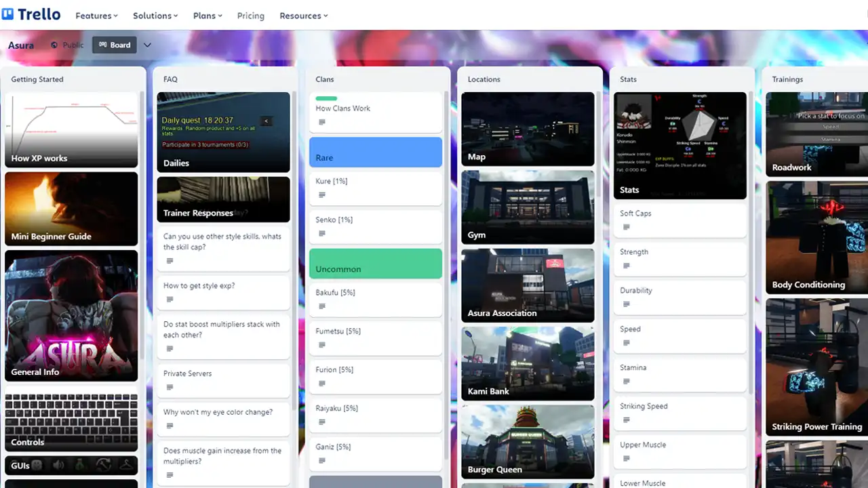Click description icon on Stamina card
Viewport: 868px width, 488px height.
pos(627,382)
